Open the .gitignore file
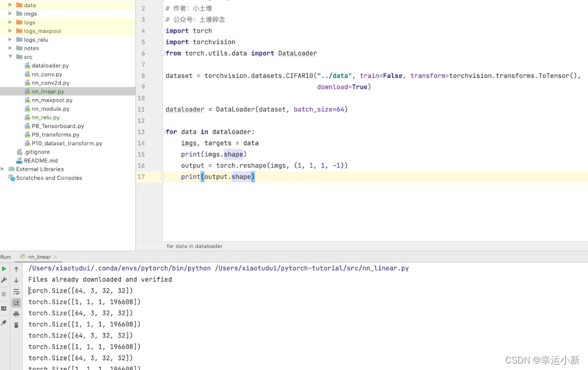This screenshot has width=588, height=370. (x=37, y=152)
